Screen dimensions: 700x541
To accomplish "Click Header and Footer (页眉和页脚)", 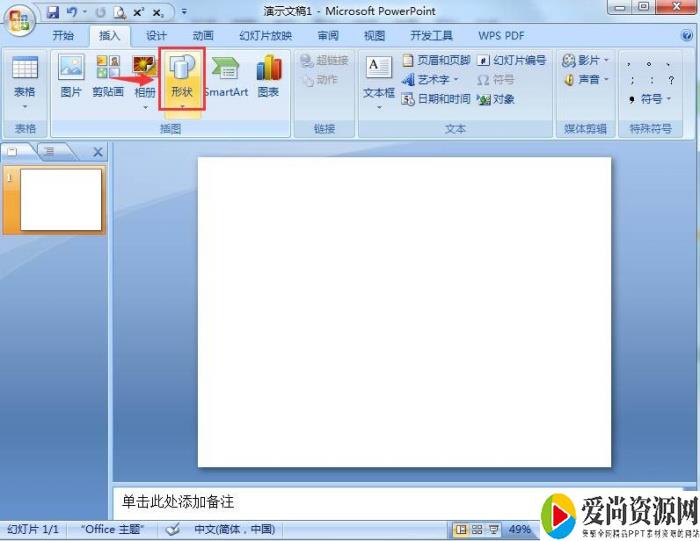I will coord(436,60).
